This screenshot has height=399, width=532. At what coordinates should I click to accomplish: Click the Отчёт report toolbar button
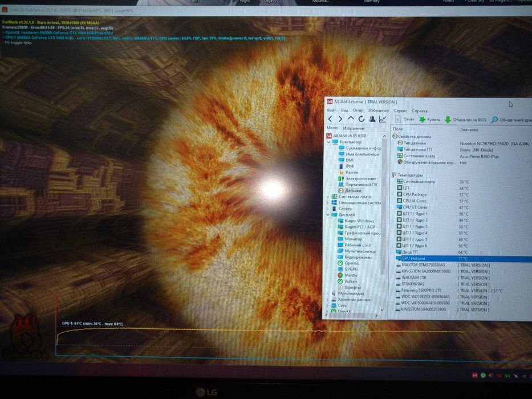(405, 119)
